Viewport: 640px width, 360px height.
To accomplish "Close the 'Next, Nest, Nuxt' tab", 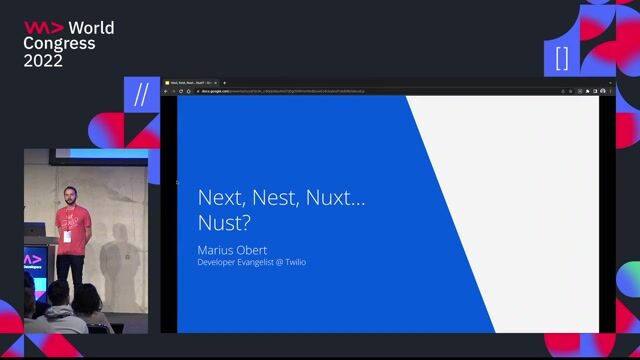I will click(216, 83).
